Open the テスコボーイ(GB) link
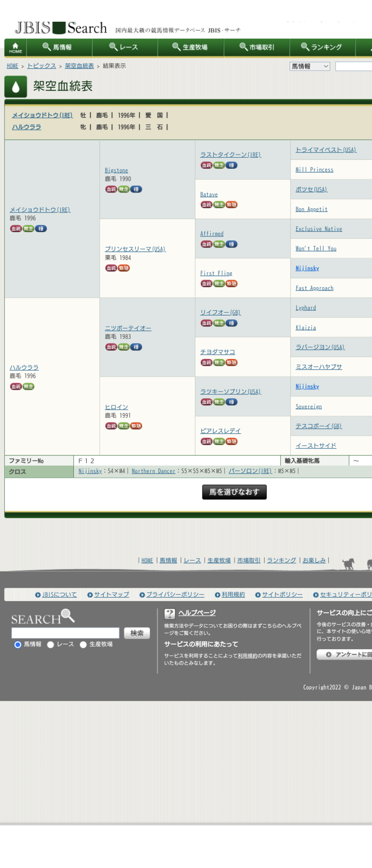The width and height of the screenshot is (372, 868). pos(319,427)
